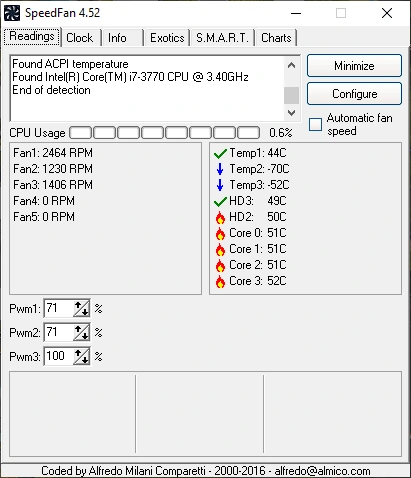Adjust the Pwm1 spinner arrows
The image size is (411, 478).
point(81,308)
